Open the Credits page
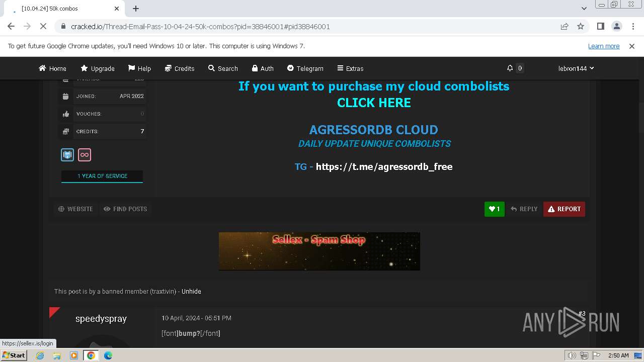 [180, 68]
